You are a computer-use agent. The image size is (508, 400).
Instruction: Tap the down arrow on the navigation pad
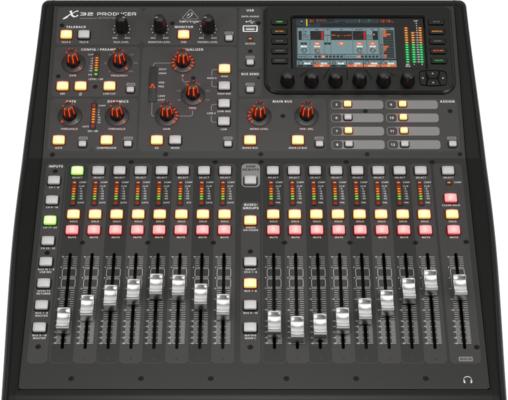(x=432, y=82)
